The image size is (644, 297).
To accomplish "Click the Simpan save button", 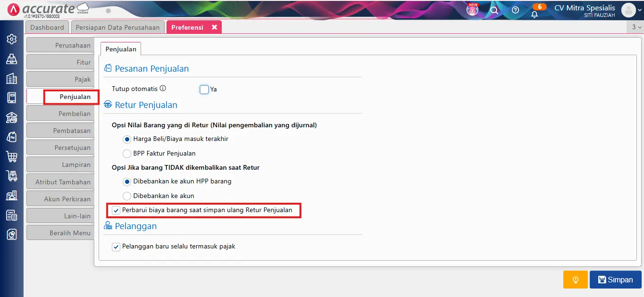I will pyautogui.click(x=615, y=280).
